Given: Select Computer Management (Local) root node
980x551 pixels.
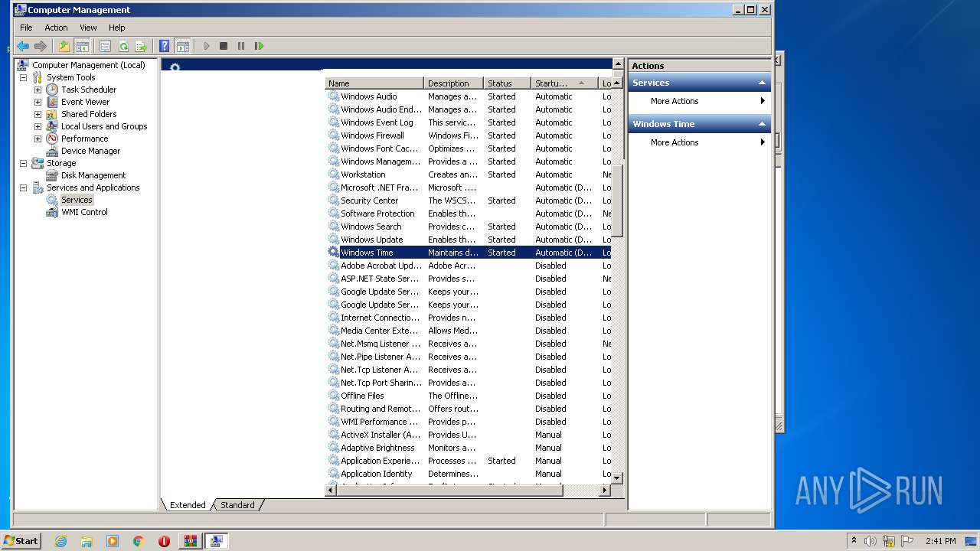Looking at the screenshot, I should (x=88, y=65).
